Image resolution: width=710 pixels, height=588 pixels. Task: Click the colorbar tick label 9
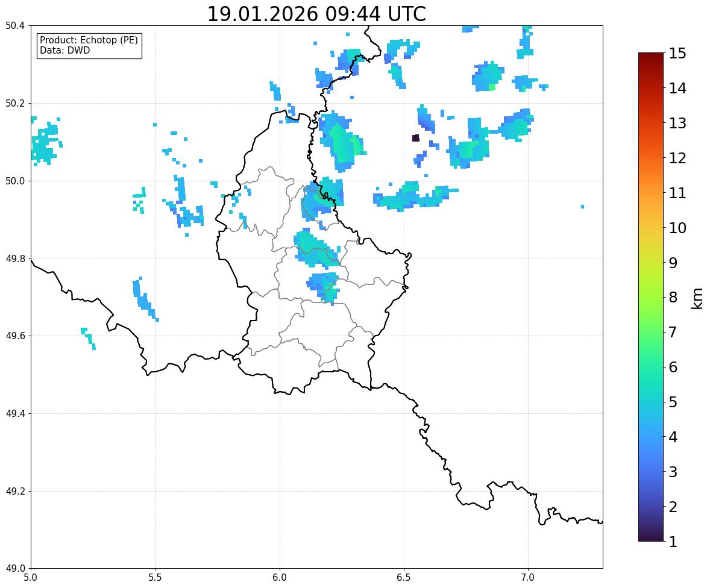coord(673,263)
